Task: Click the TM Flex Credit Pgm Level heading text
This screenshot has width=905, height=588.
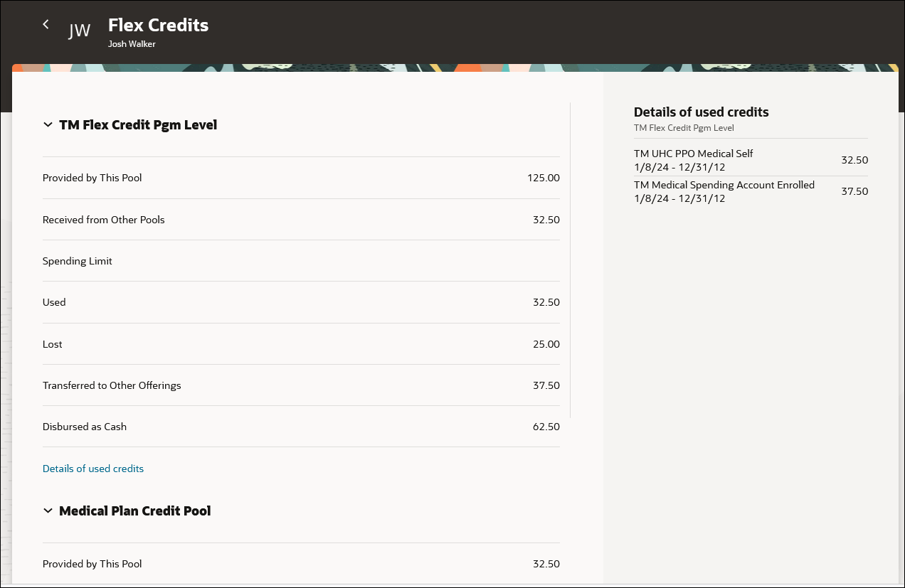Action: 138,125
